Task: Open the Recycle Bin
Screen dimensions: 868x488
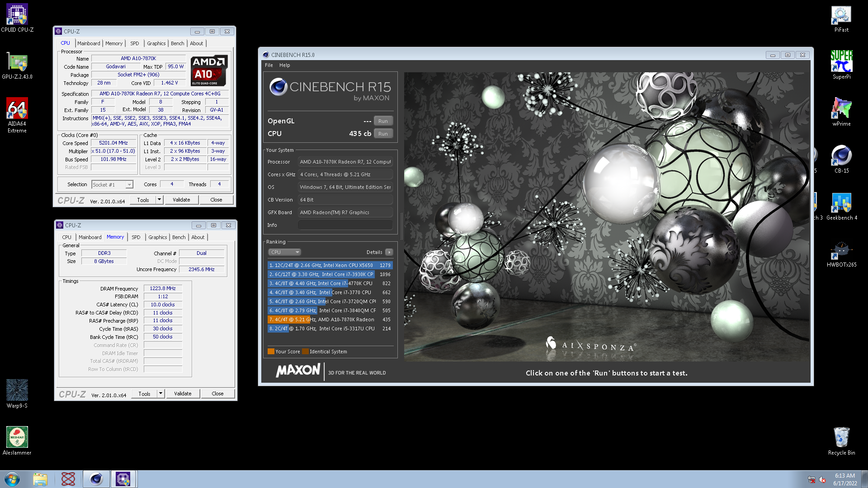Action: pos(841,441)
